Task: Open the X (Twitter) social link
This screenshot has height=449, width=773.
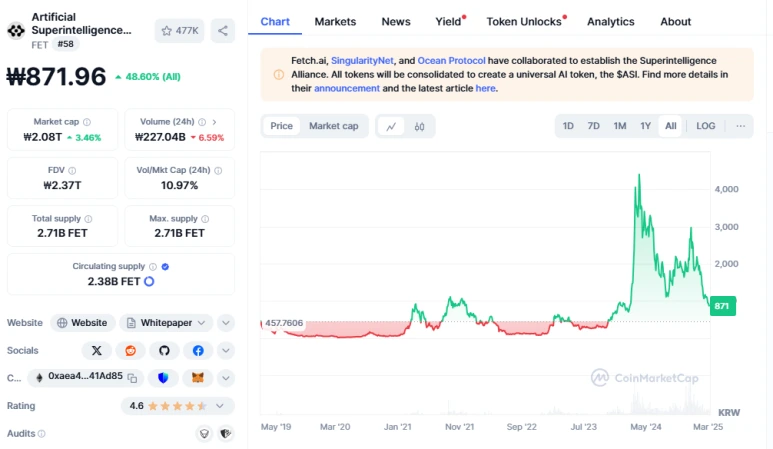Action: point(97,350)
